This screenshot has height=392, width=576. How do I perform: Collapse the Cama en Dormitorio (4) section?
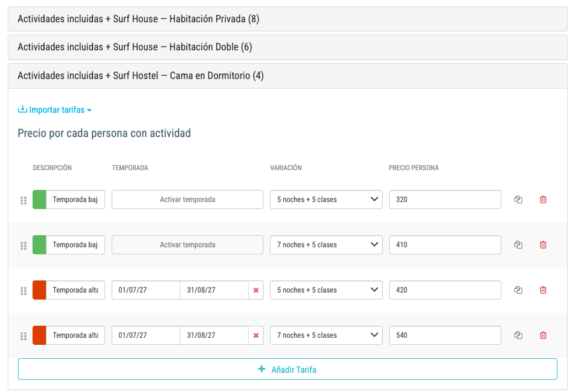[288, 76]
